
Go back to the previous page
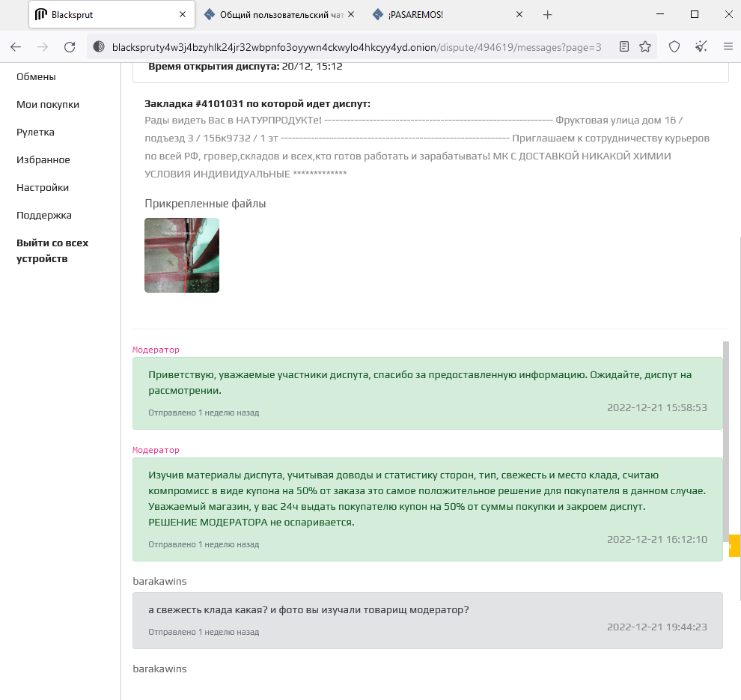[x=16, y=47]
